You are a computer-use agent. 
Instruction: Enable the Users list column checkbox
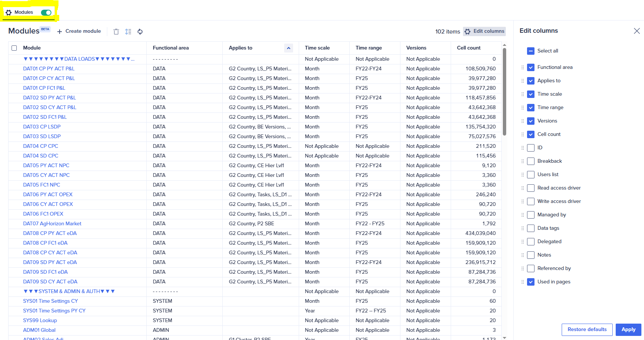coord(531,175)
